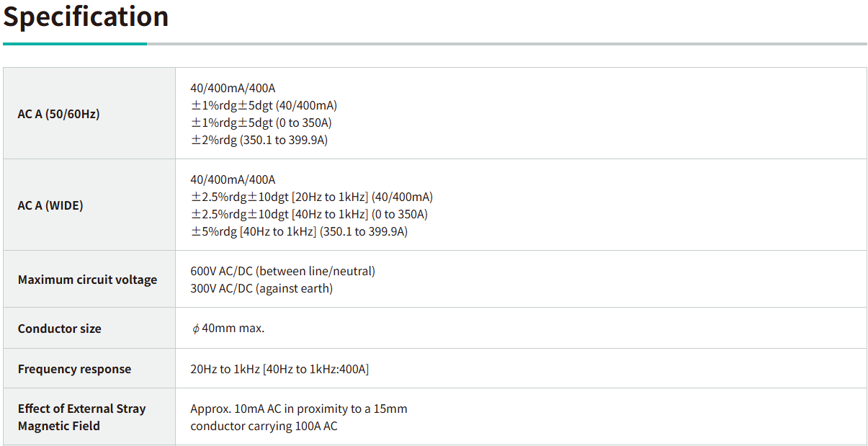Select the AC A (50/60Hz) row label
The image size is (868, 446).
click(x=59, y=114)
